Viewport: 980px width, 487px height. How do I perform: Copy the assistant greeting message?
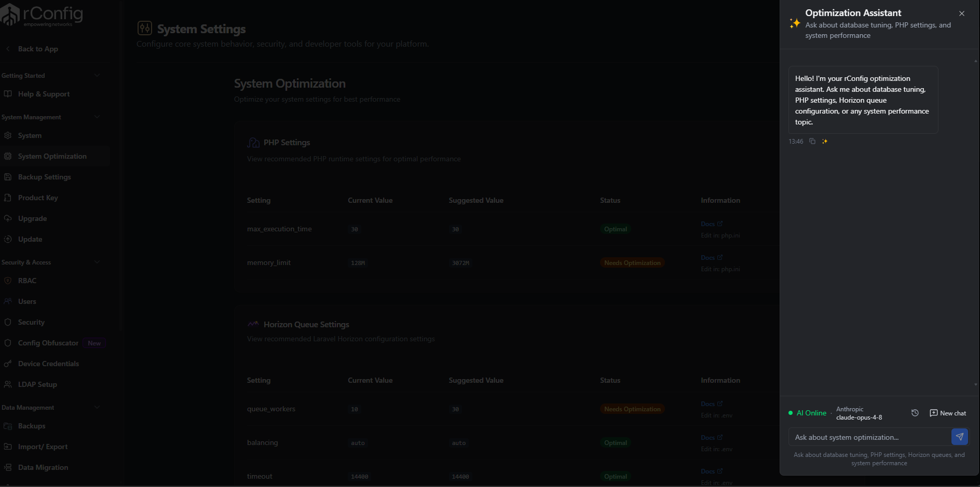[812, 141]
